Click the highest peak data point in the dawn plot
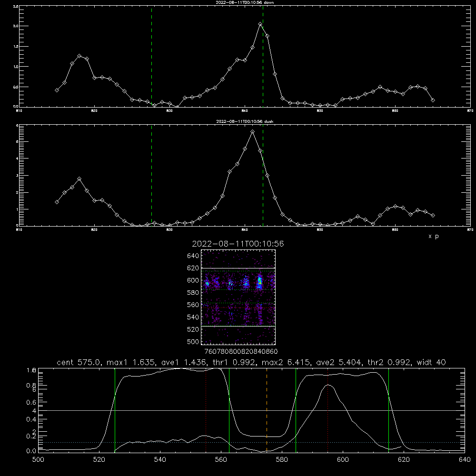 pos(260,24)
